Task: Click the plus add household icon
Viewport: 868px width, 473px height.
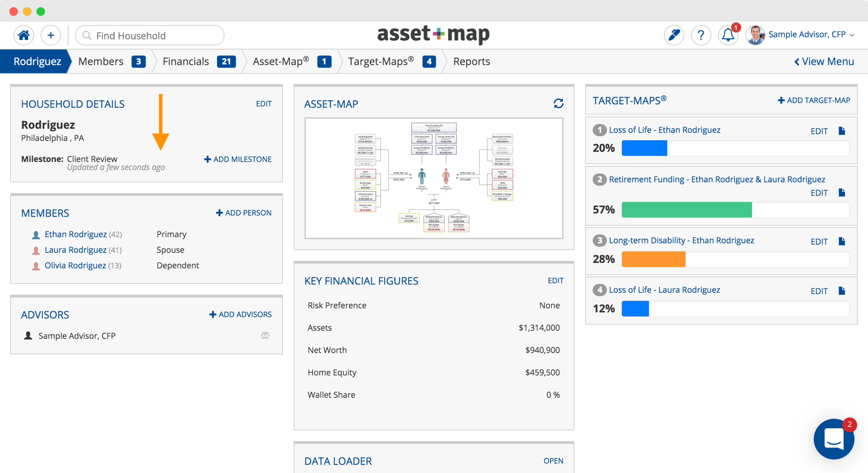Action: pos(51,35)
